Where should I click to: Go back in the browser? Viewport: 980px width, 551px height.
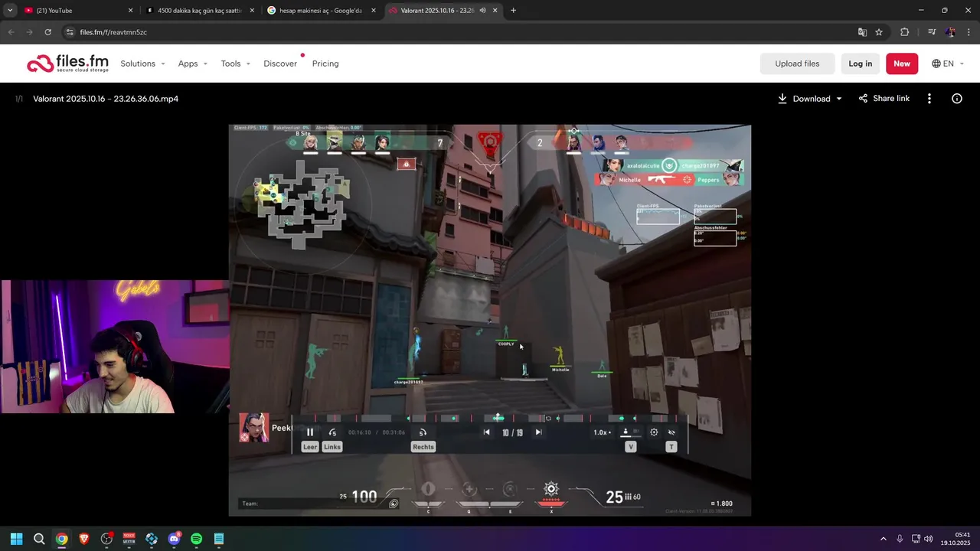11,32
